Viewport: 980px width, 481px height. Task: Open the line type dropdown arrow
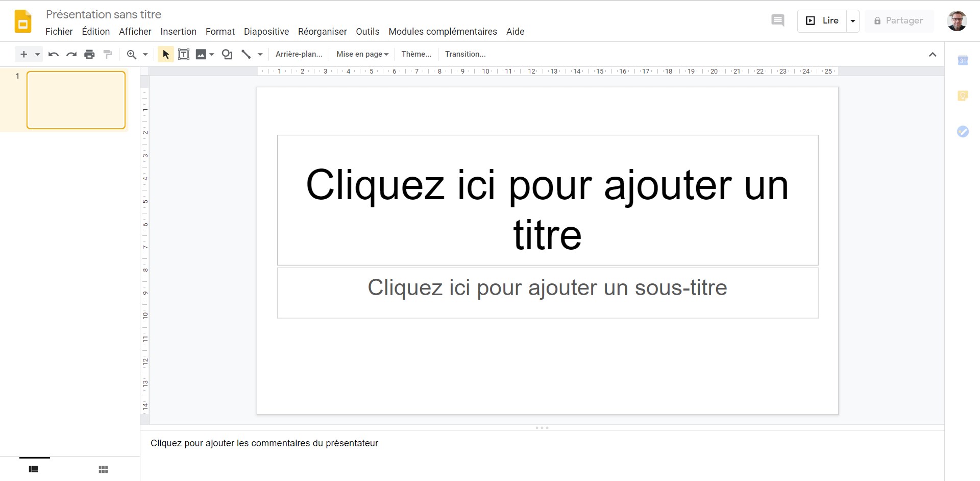pyautogui.click(x=260, y=54)
